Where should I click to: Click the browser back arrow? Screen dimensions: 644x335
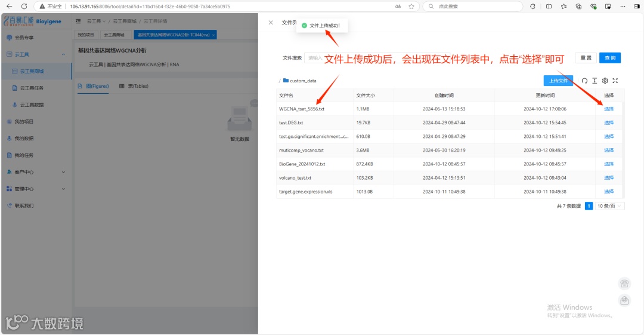(10, 6)
